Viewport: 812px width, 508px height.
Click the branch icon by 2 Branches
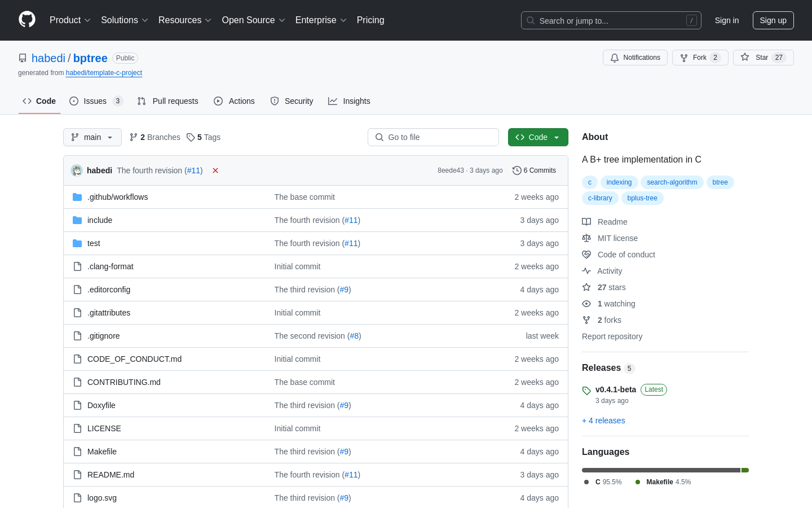pos(134,137)
